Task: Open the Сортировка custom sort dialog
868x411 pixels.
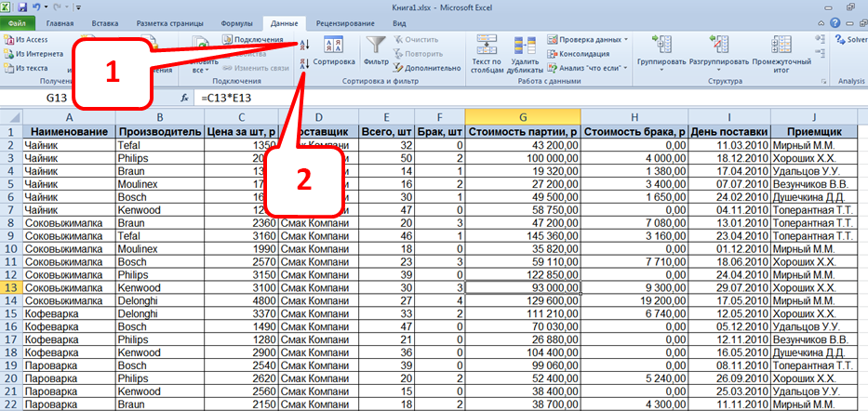Action: [x=334, y=51]
